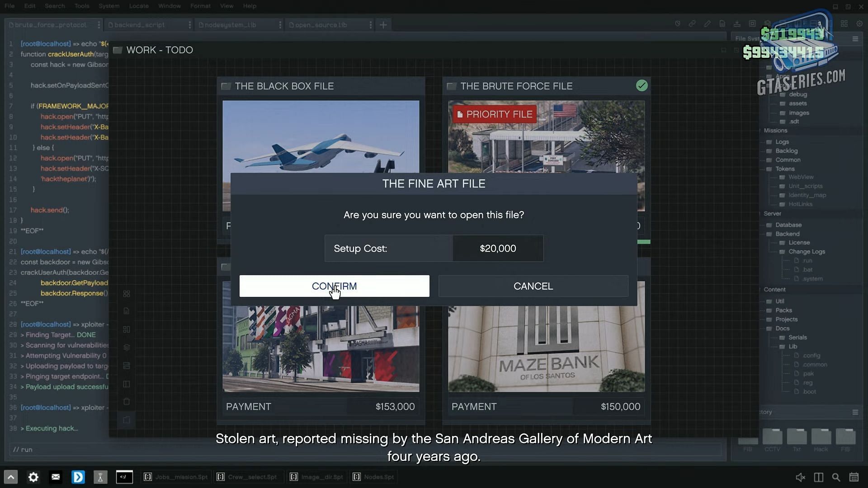This screenshot has height=488, width=868.
Task: Click CANCEL to dismiss the dialog
Action: click(533, 286)
